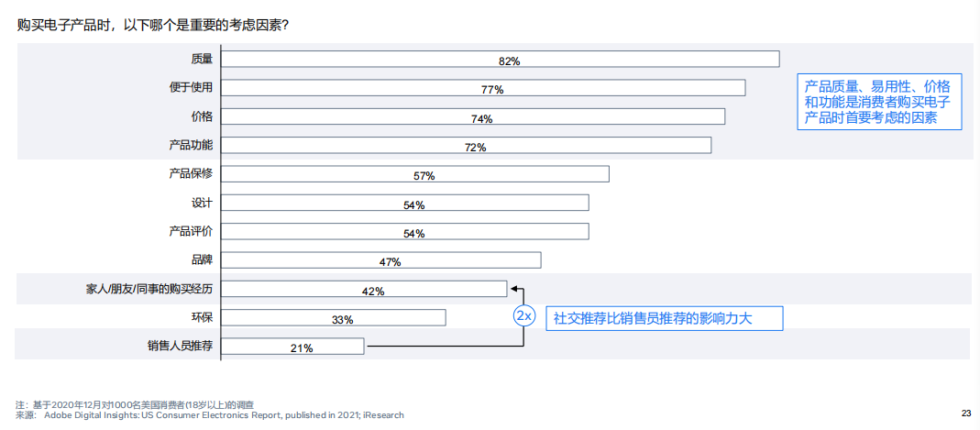Select the 产品评价 54% bar

click(405, 231)
